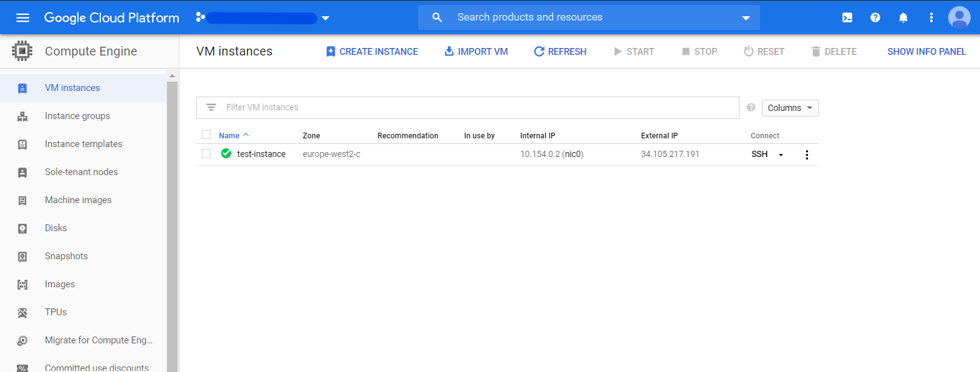Open the Columns dropdown
Screen dimensions: 980x372
pos(790,108)
